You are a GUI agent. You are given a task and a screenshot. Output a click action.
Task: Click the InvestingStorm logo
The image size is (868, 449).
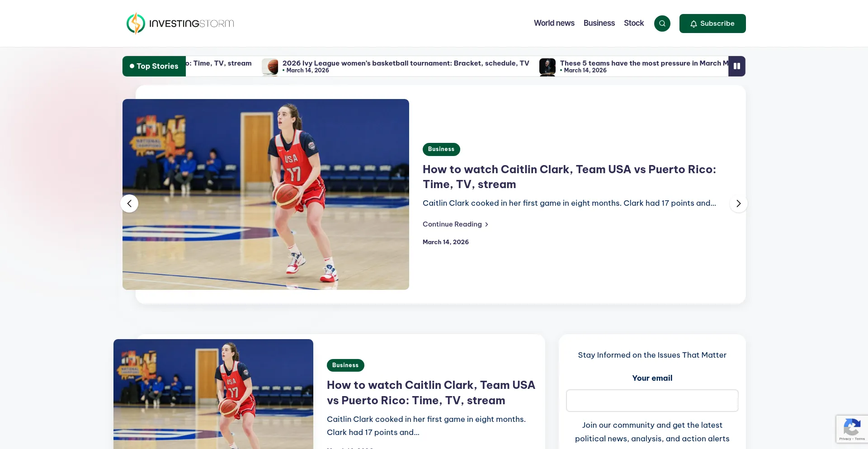[180, 24]
